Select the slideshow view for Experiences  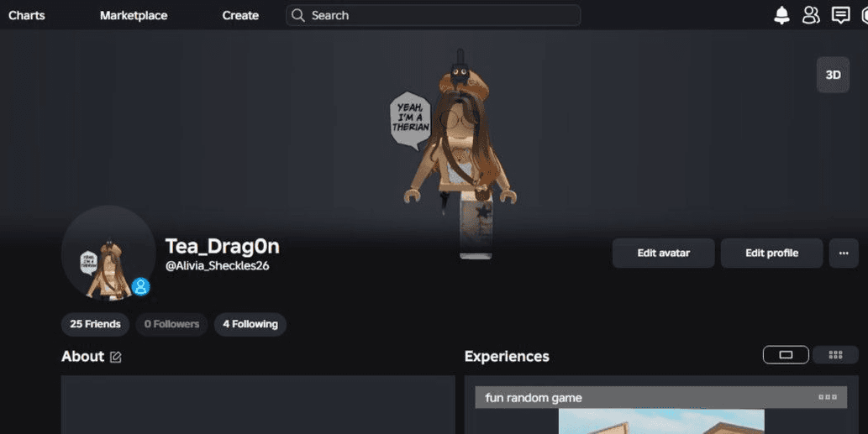coord(786,355)
